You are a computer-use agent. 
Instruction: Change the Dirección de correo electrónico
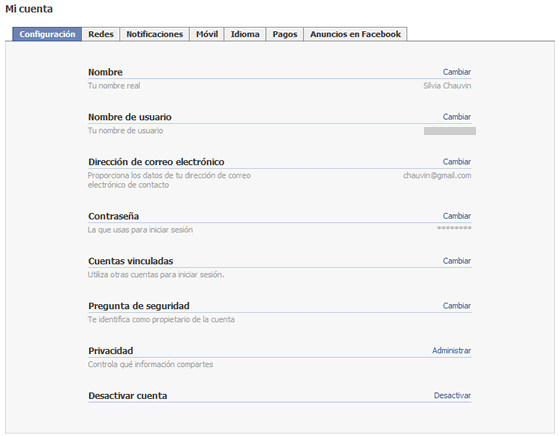[457, 162]
